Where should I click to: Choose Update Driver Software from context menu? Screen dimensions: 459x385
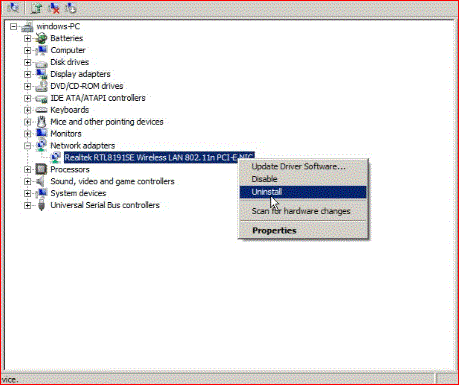click(303, 166)
